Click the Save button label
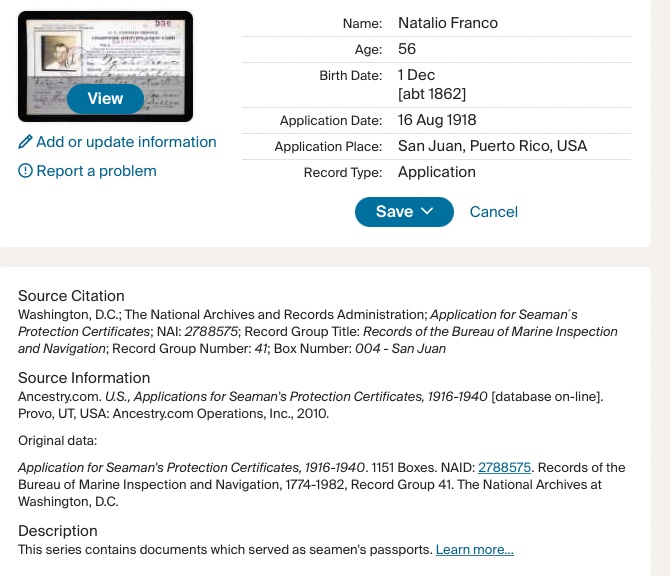 pos(394,212)
